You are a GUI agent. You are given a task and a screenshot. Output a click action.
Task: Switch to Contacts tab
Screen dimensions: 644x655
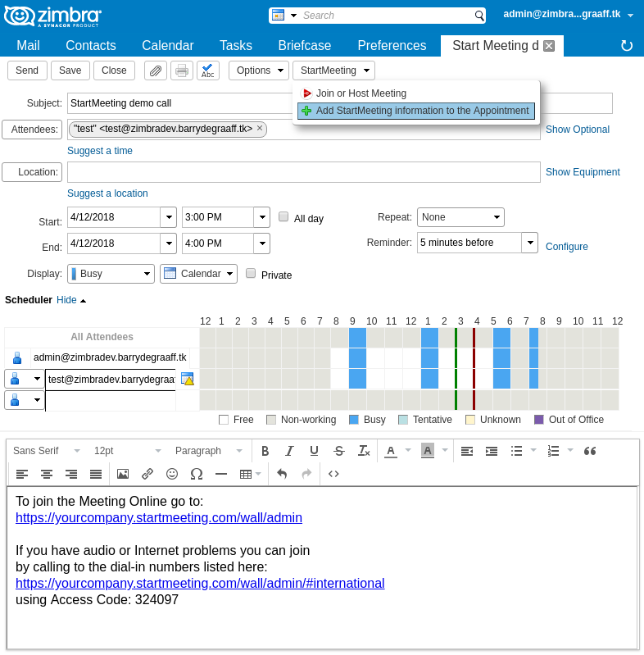pos(91,46)
